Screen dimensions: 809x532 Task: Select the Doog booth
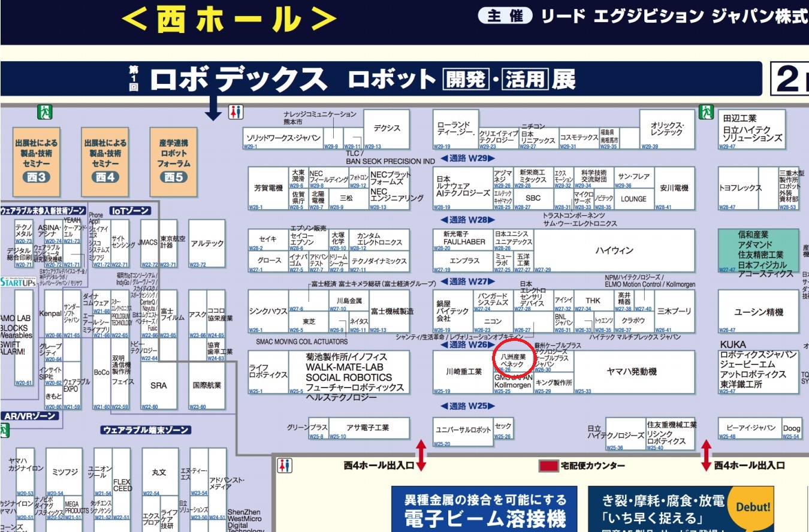(791, 428)
